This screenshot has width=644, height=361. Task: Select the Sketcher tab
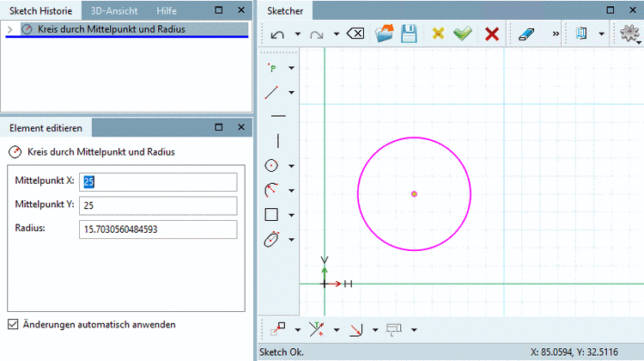[285, 10]
